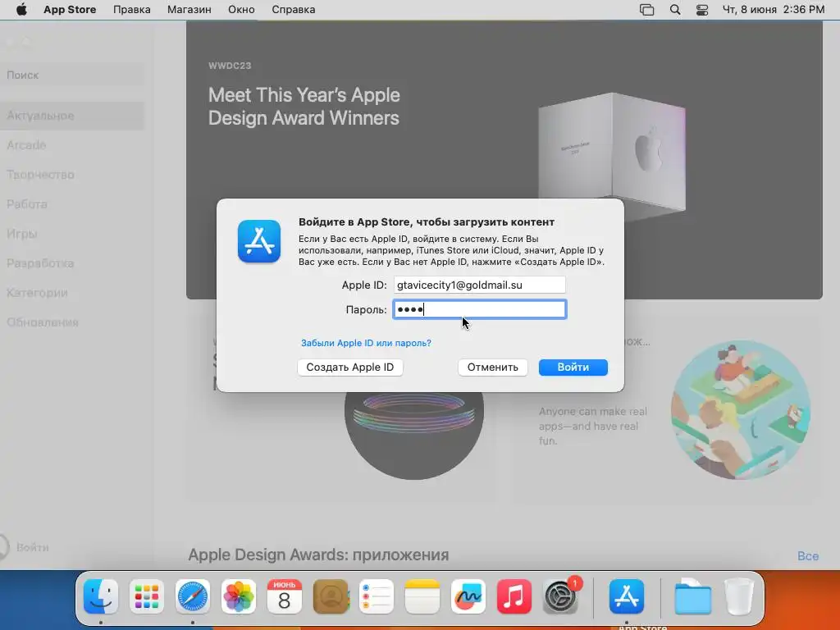Open Control Center in menu bar
Screen dimensions: 840x630
(x=702, y=10)
